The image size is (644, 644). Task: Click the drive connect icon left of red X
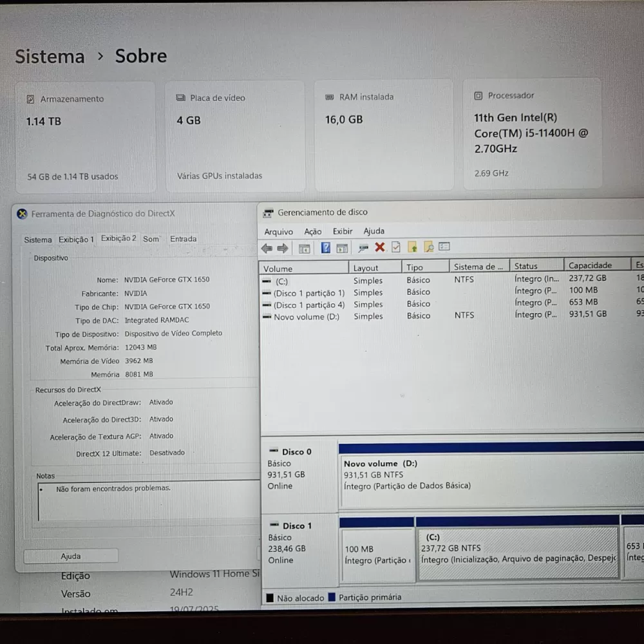[363, 248]
